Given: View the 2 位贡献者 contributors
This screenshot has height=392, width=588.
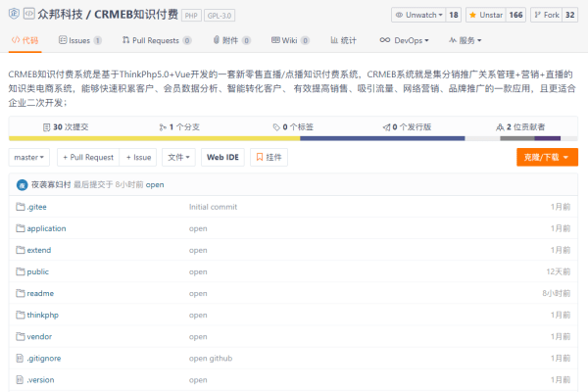Looking at the screenshot, I should [x=520, y=127].
